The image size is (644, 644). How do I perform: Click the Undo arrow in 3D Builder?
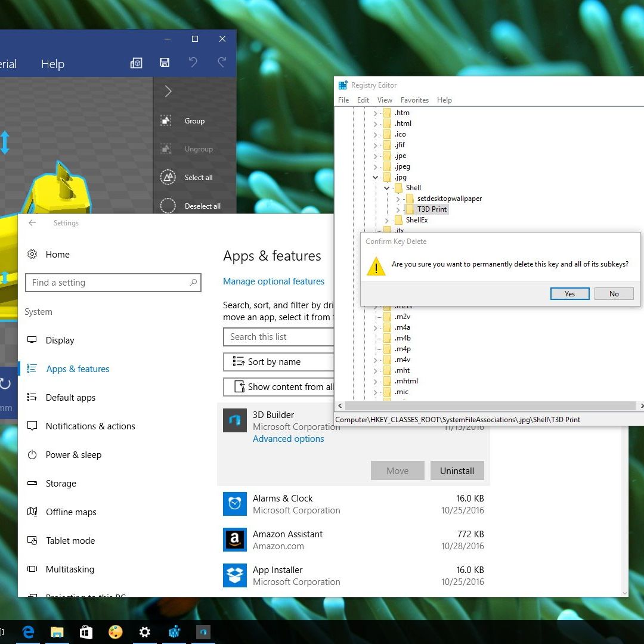193,63
